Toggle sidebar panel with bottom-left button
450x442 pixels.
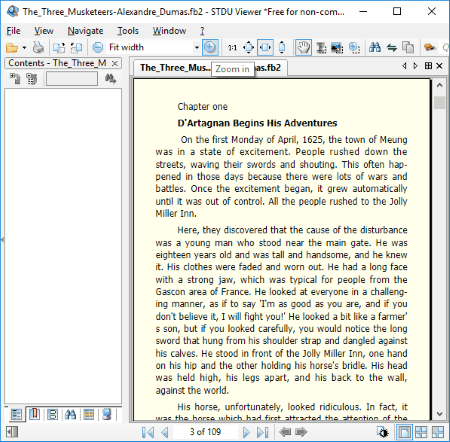[12, 432]
